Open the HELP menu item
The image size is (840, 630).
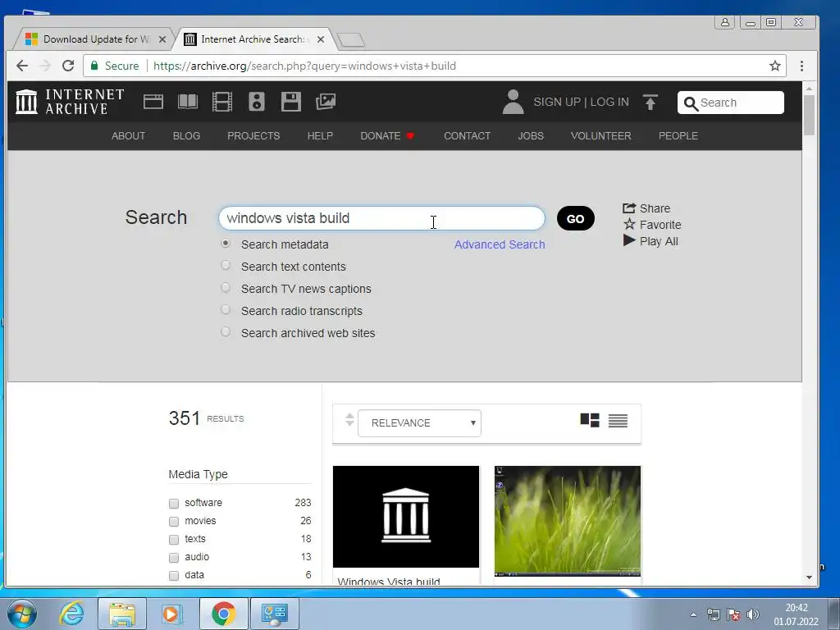(320, 136)
